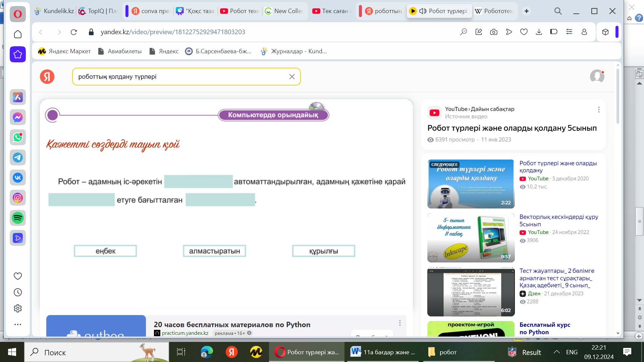Show hidden system tray icons
The height and width of the screenshot is (362, 644).
click(x=557, y=352)
